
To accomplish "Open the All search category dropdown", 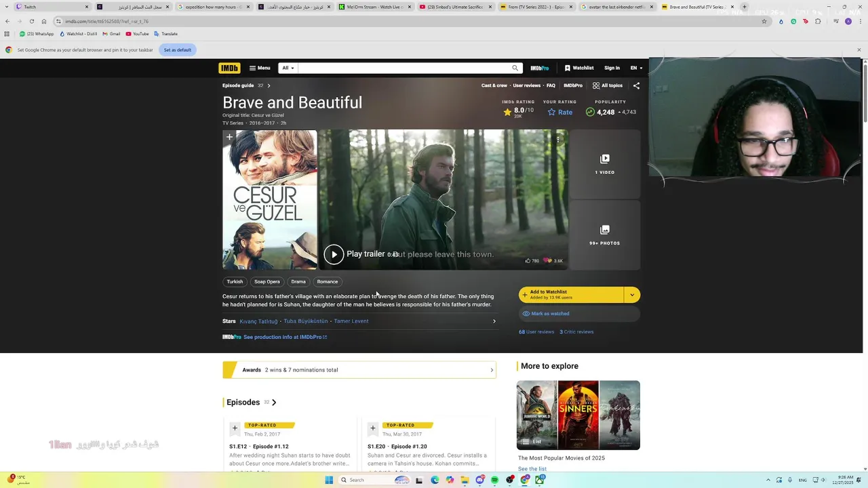I will click(288, 68).
